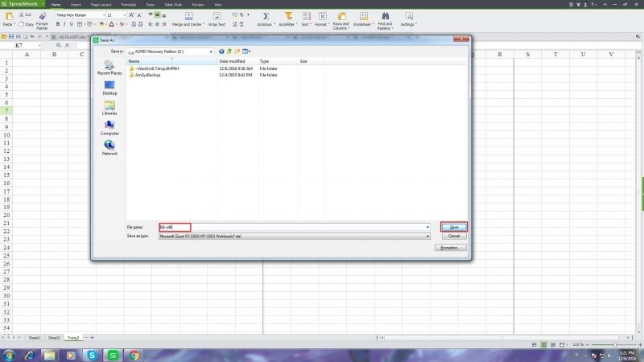Click the Save button in dialog

(x=454, y=227)
